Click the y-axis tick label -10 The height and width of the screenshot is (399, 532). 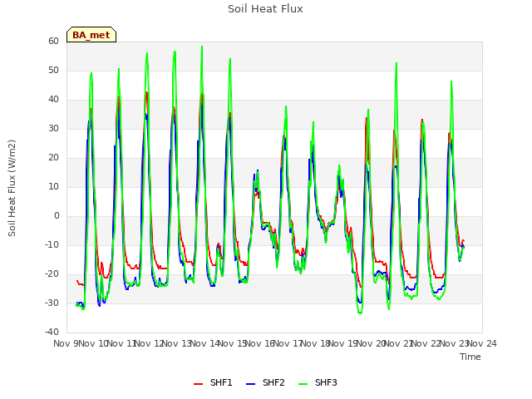[x=52, y=244]
